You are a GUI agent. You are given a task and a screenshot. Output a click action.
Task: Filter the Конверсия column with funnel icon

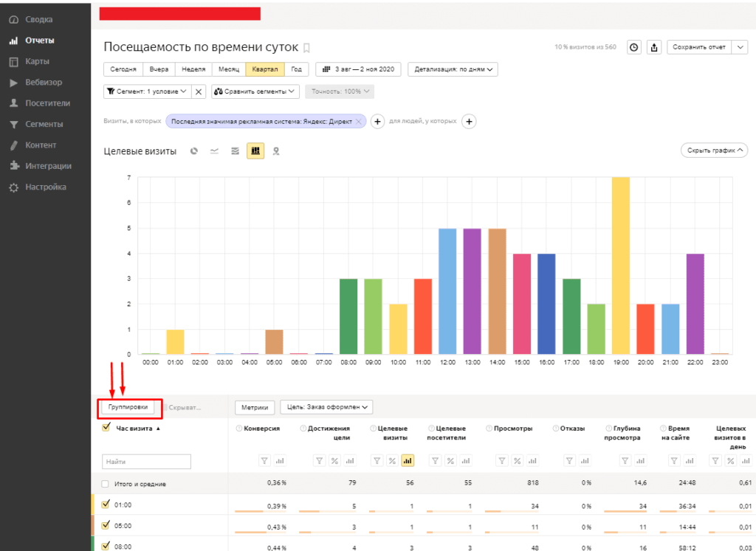pyautogui.click(x=264, y=461)
